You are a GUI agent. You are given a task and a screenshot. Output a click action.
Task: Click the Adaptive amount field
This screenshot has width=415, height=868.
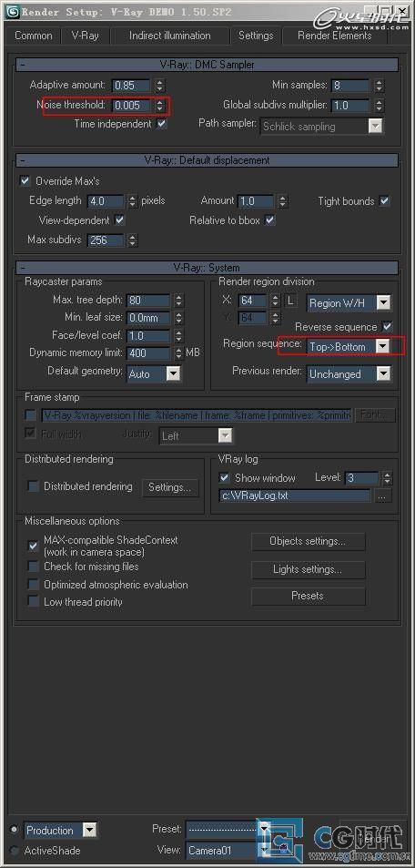coord(131,86)
